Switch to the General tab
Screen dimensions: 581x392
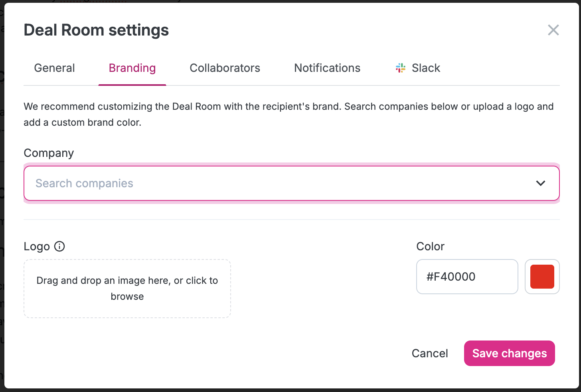55,68
